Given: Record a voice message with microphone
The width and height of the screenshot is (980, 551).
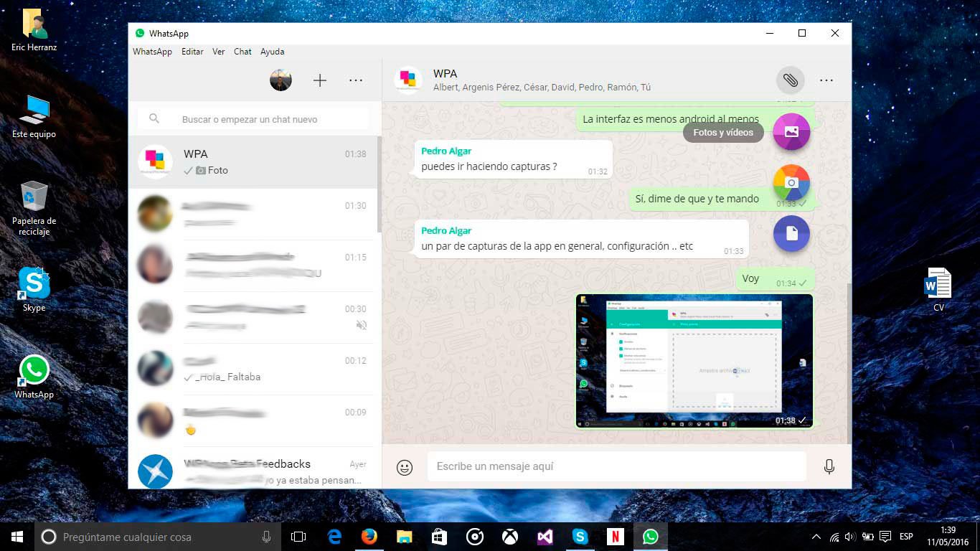Looking at the screenshot, I should [829, 467].
